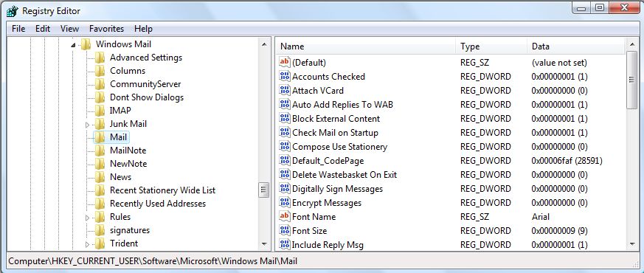Click the values pane scroll down arrow
The width and height of the screenshot is (644, 273).
pos(631,245)
